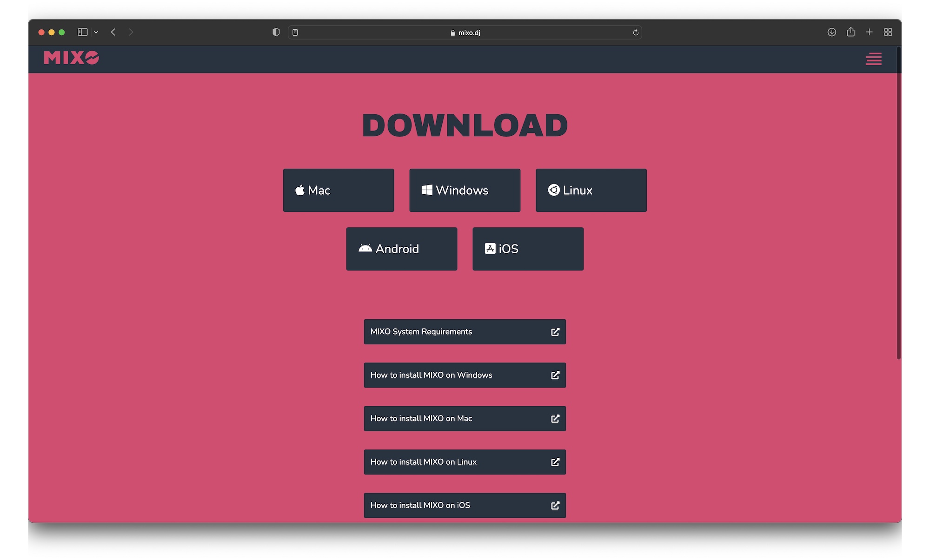Click the DOWNLOAD heading text
This screenshot has width=930, height=560.
click(465, 125)
